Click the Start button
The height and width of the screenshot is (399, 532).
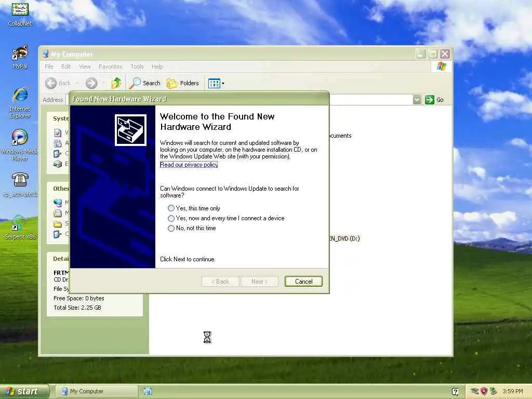pyautogui.click(x=24, y=392)
